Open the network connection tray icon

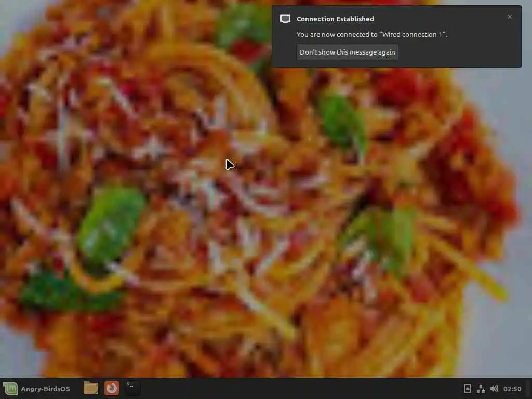(x=481, y=389)
